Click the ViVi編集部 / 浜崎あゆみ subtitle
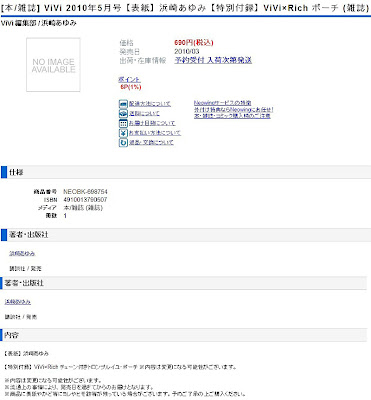The width and height of the screenshot is (371, 400). pos(38,23)
